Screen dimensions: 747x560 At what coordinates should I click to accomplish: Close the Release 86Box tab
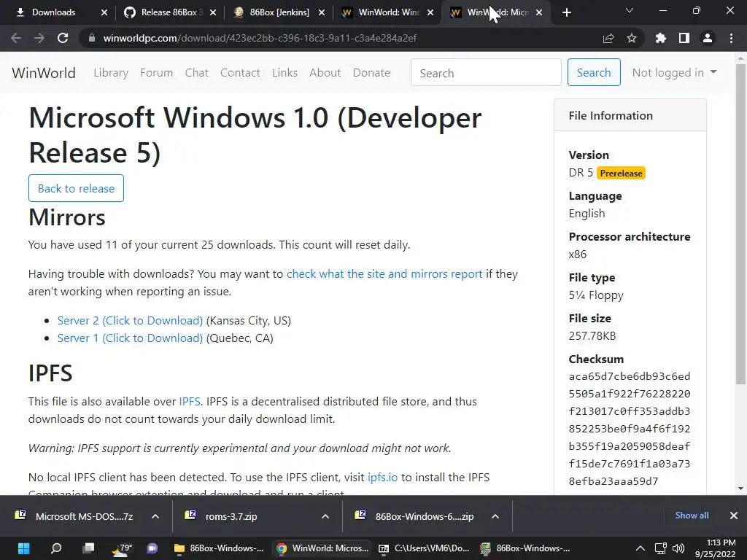click(213, 12)
